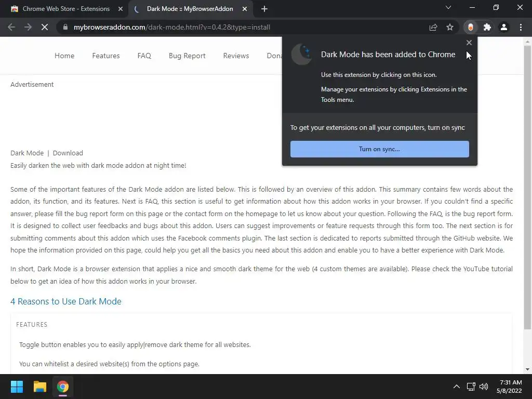Click the Chrome taskbar icon
Screen dimensions: 532x399
coord(63,387)
